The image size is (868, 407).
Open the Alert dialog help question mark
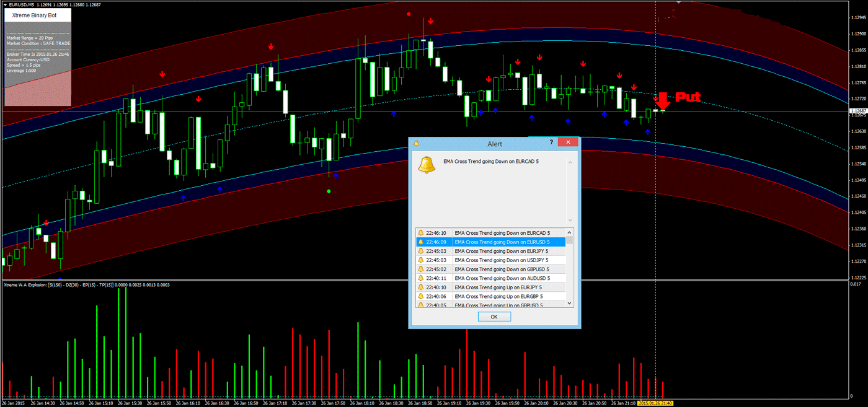(x=551, y=142)
